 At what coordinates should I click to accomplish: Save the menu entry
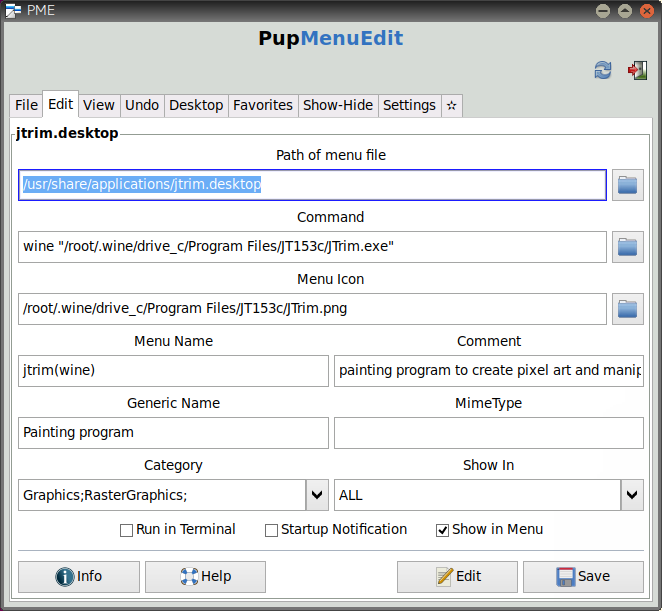[x=583, y=577]
